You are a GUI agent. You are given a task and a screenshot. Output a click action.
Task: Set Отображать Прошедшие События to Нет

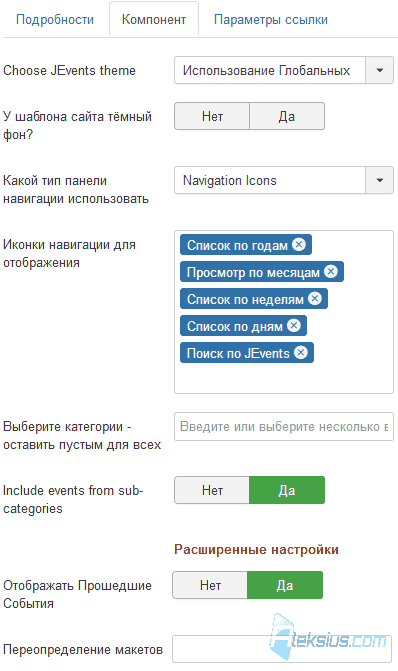(x=210, y=585)
